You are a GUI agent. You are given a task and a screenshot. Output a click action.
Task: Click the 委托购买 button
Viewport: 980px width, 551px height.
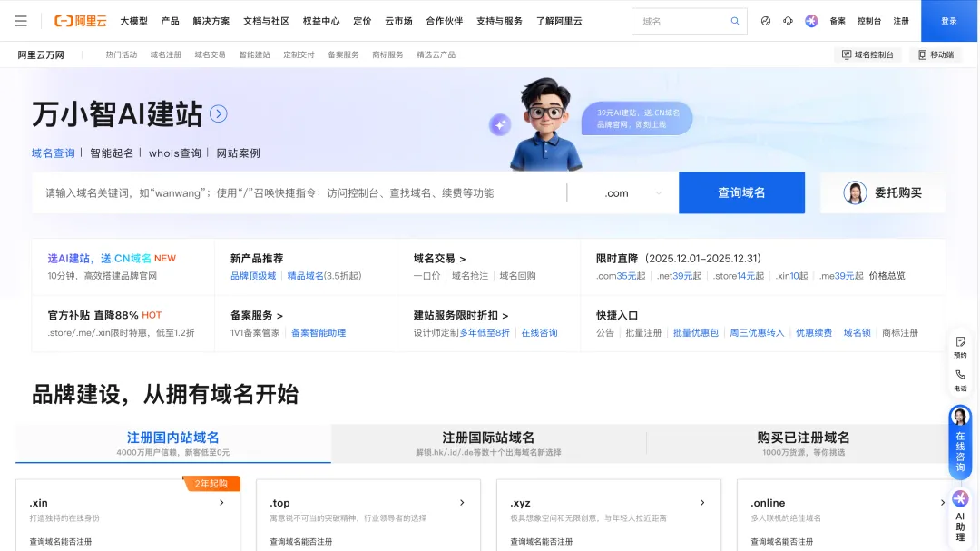pyautogui.click(x=883, y=192)
